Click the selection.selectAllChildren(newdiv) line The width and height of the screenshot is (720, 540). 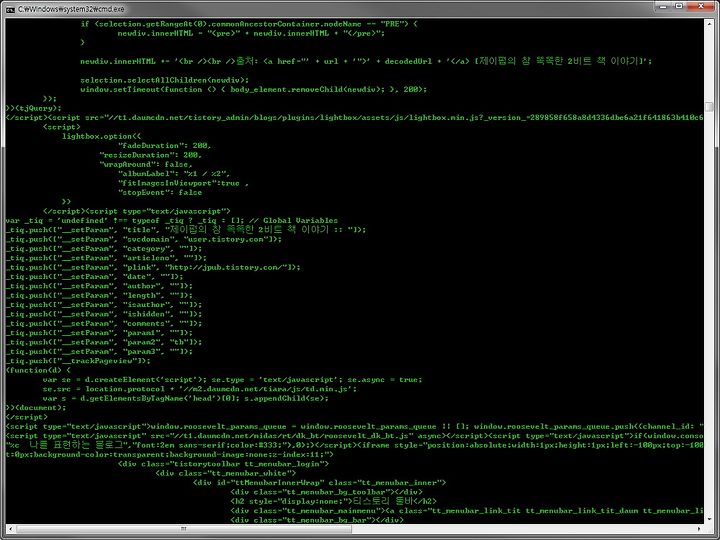click(164, 80)
